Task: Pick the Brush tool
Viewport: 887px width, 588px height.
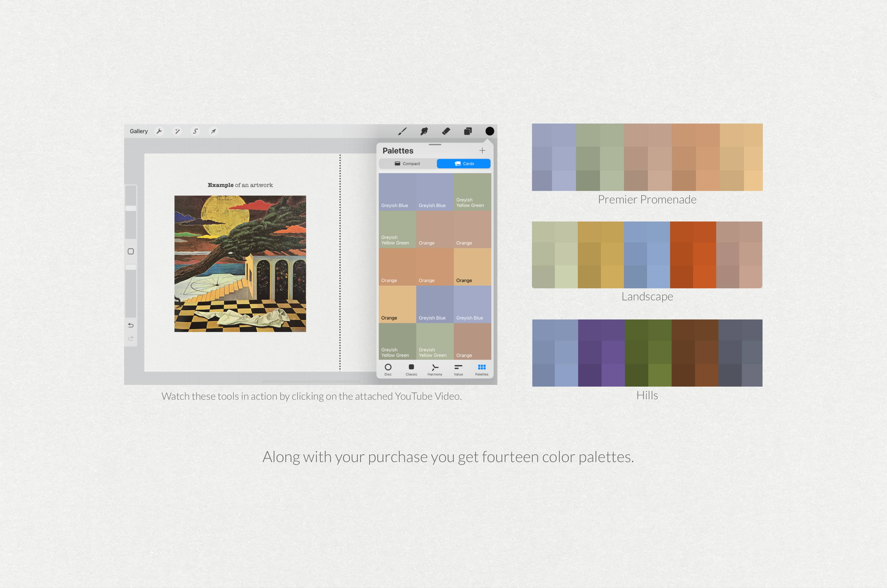Action: [x=402, y=131]
